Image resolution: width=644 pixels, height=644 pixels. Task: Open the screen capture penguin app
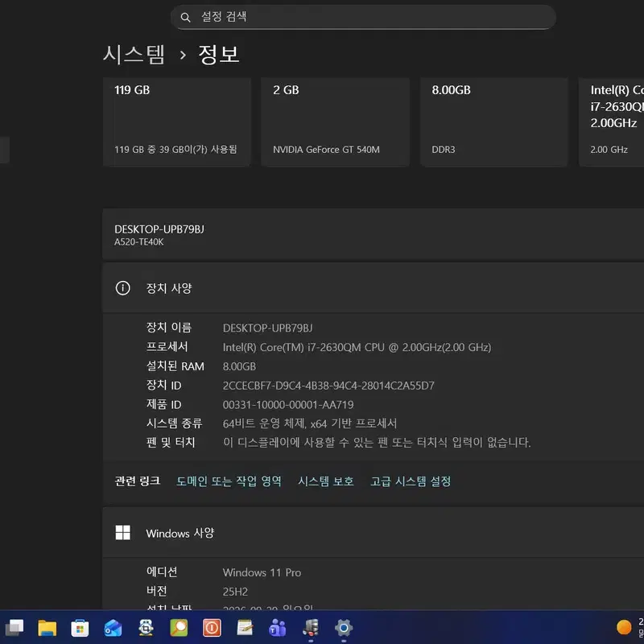point(146,628)
